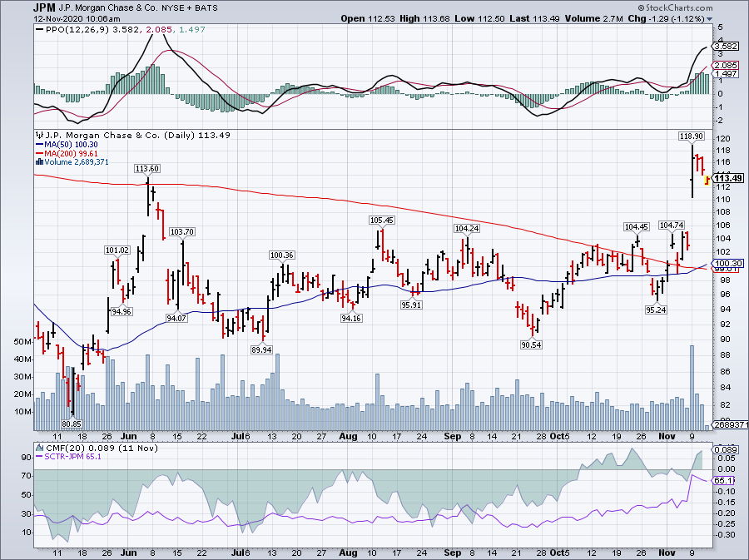
Task: Click the 104.45 price label
Action: 637,227
